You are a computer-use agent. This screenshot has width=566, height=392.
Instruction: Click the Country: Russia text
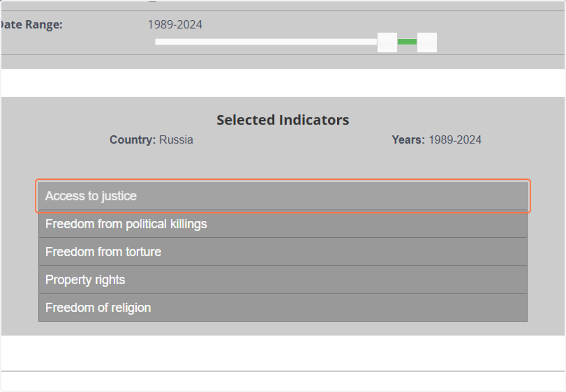click(151, 140)
